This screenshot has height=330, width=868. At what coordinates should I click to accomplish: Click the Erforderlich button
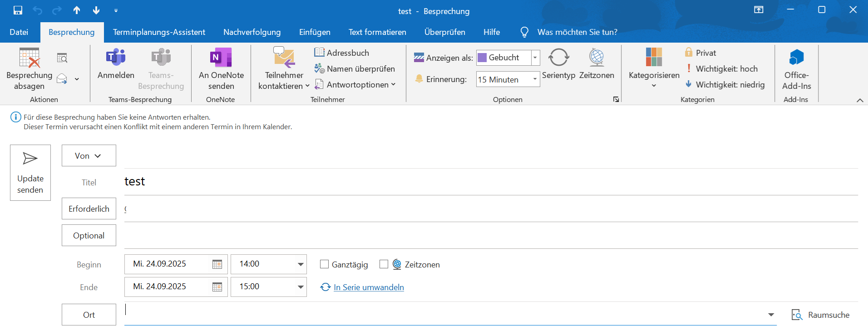click(89, 209)
